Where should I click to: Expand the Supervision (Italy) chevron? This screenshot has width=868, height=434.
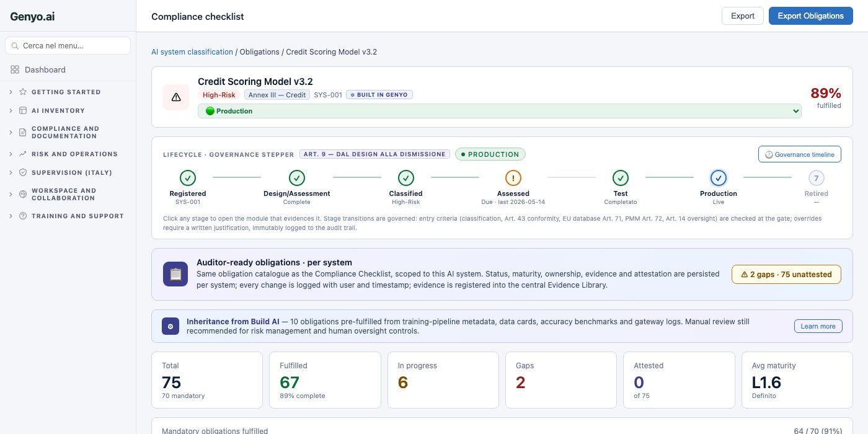tap(11, 173)
